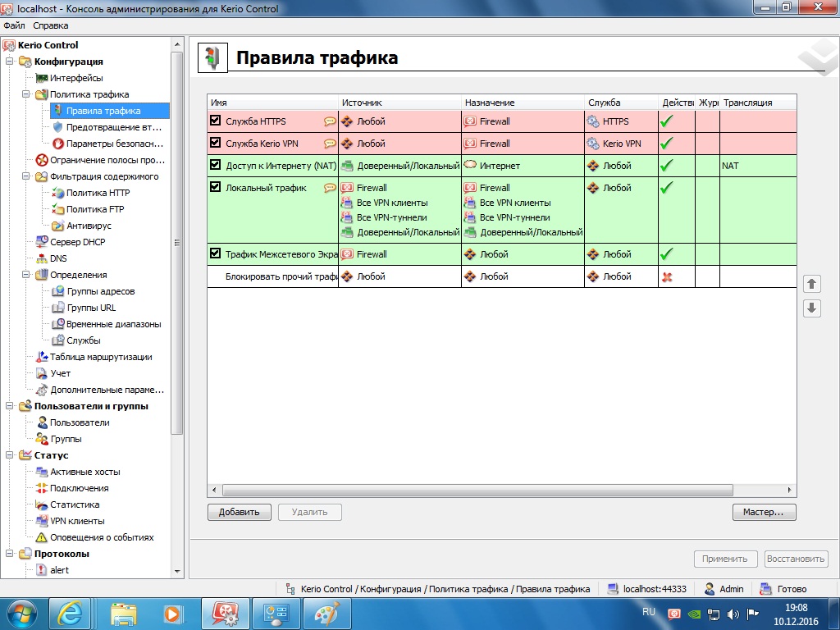The image size is (840, 630).
Task: Open the Справка menu
Action: pyautogui.click(x=50, y=25)
